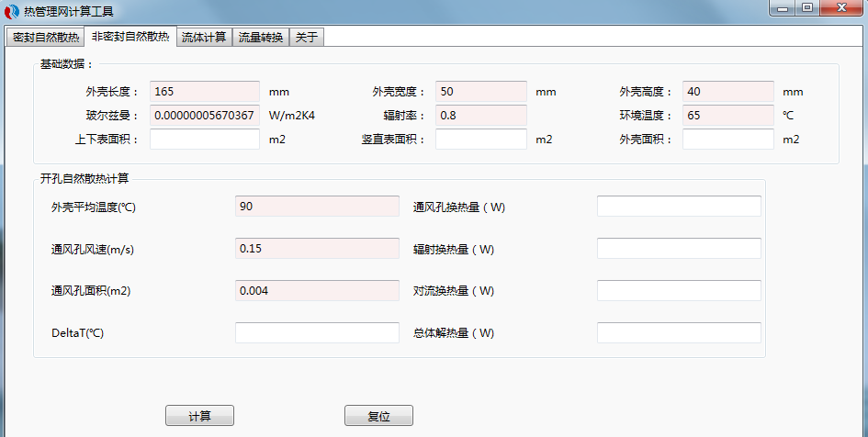Focus the 外壳长度 field showing 165
This screenshot has width=868, height=437.
205,91
